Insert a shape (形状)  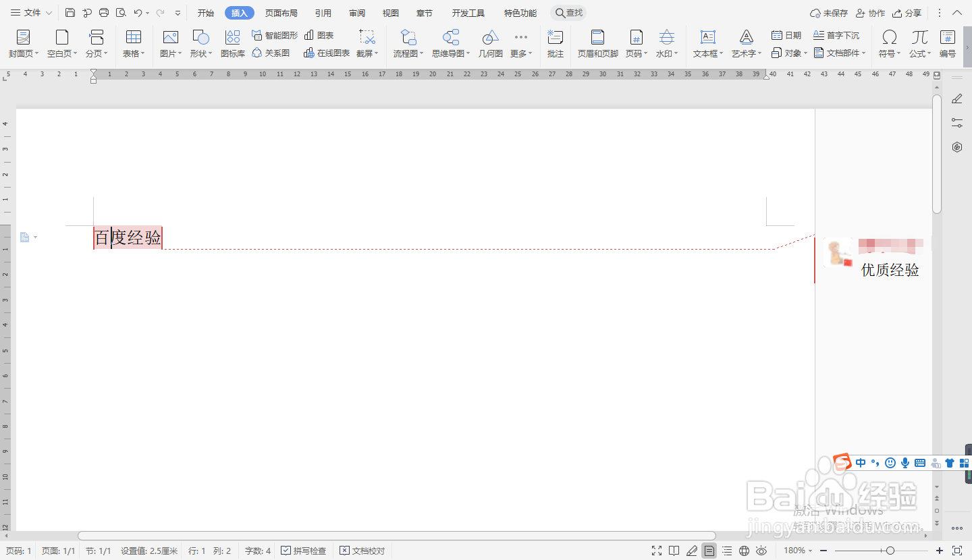click(x=200, y=44)
